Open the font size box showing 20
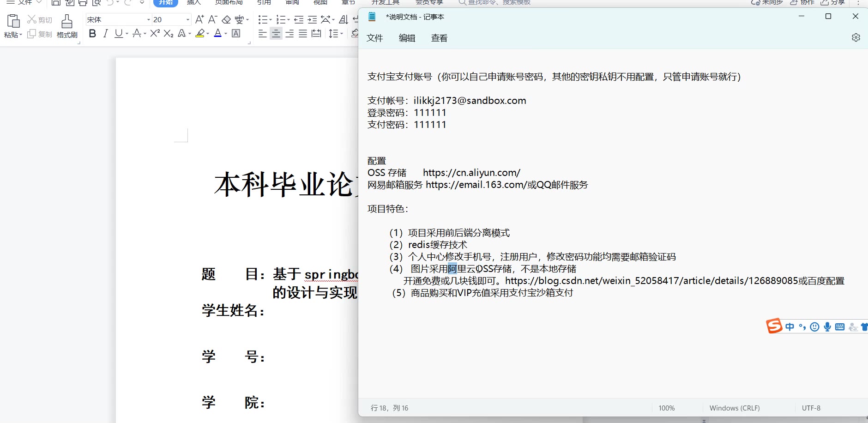 pyautogui.click(x=171, y=19)
